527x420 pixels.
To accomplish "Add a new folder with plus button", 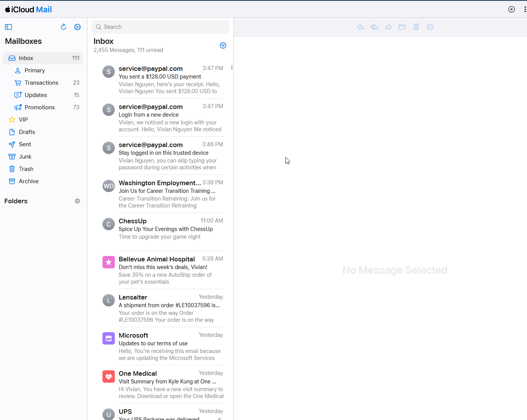I will click(x=77, y=201).
